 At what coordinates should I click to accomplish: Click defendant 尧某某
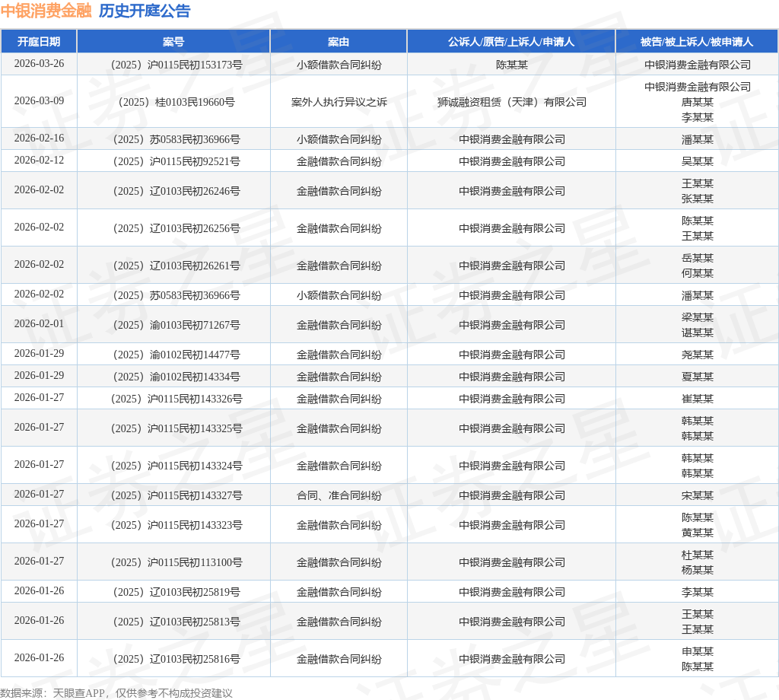pyautogui.click(x=698, y=355)
